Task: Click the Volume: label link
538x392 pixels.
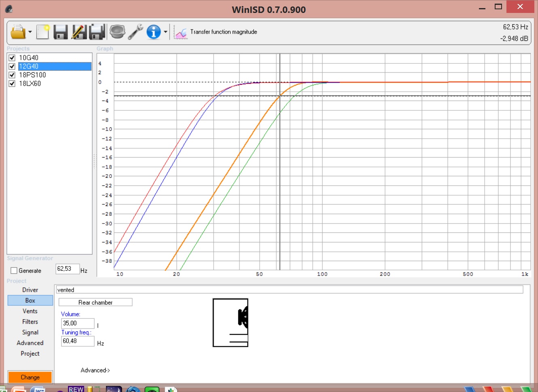Action: (x=71, y=314)
